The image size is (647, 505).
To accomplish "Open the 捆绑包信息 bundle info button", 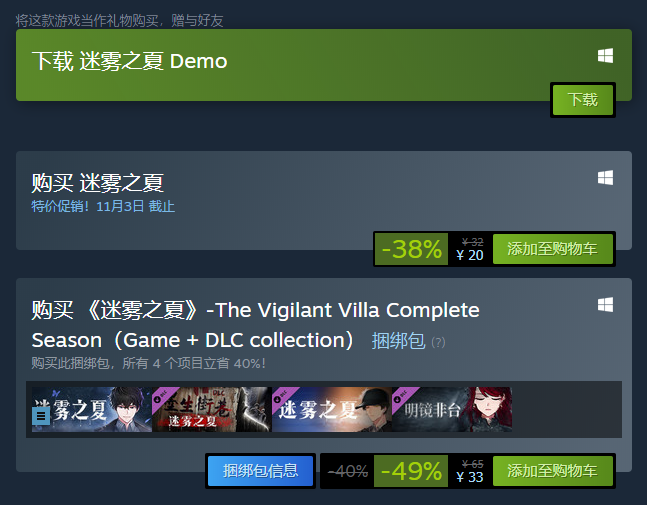I will 260,471.
